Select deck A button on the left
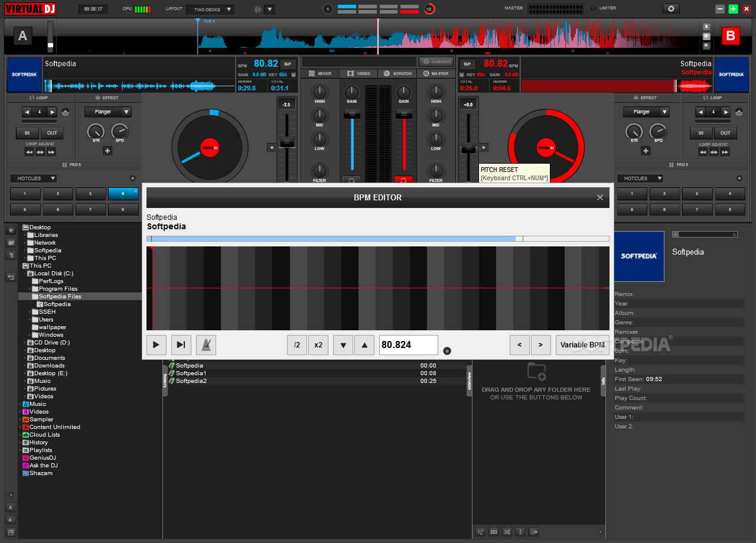This screenshot has width=756, height=543. click(22, 36)
